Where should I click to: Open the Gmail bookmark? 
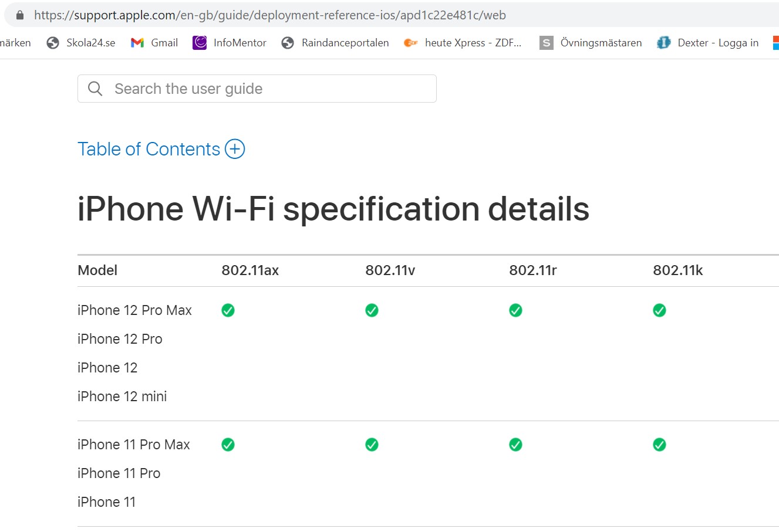(154, 43)
